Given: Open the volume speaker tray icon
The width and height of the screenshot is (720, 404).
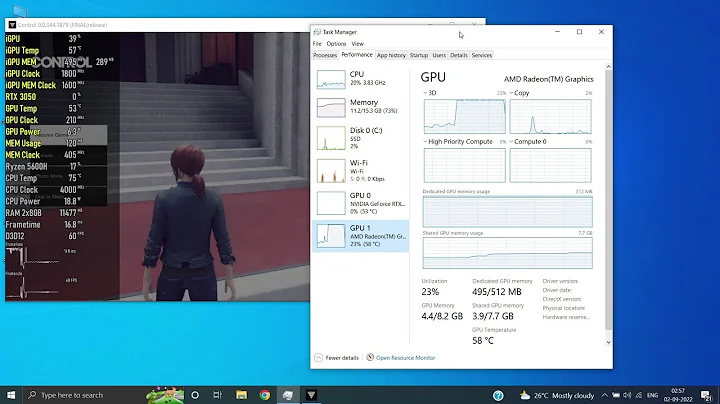Looking at the screenshot, I should click(x=627, y=395).
